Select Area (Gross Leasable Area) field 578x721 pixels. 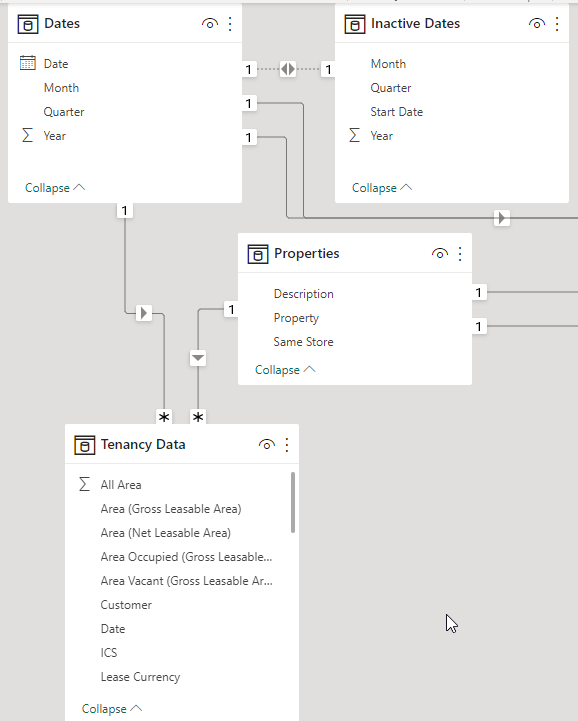171,509
